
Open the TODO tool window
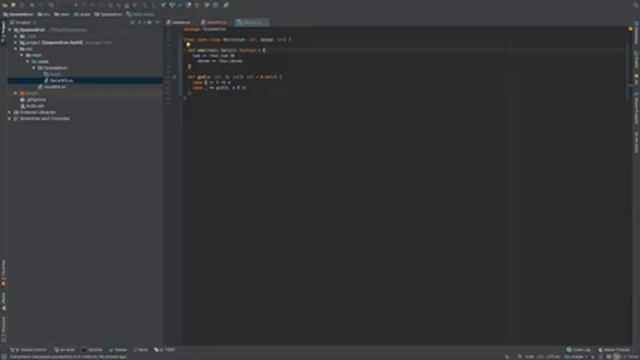pos(165,350)
